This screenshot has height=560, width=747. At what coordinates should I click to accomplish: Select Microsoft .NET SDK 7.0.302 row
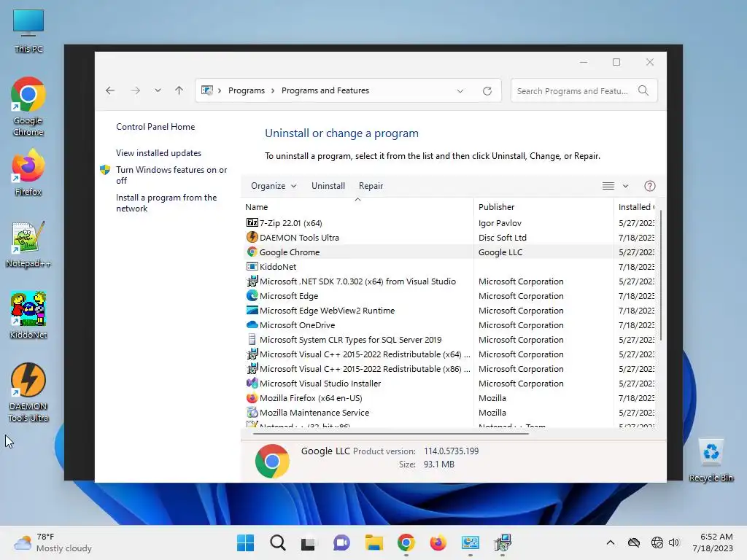(x=449, y=281)
